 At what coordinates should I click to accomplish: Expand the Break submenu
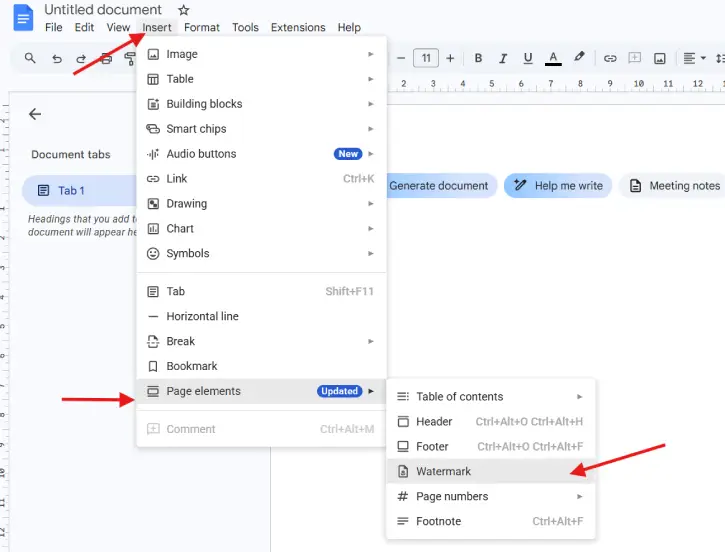point(261,342)
